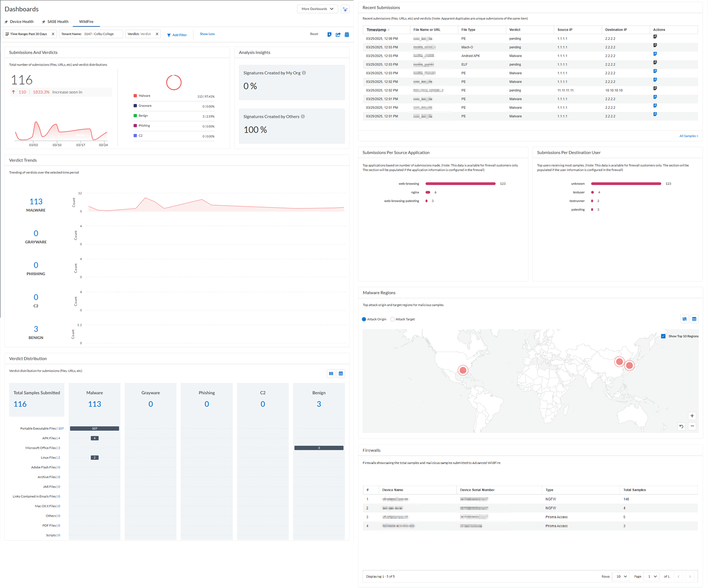
Task: Reset the dashboard filters
Action: pyautogui.click(x=314, y=34)
